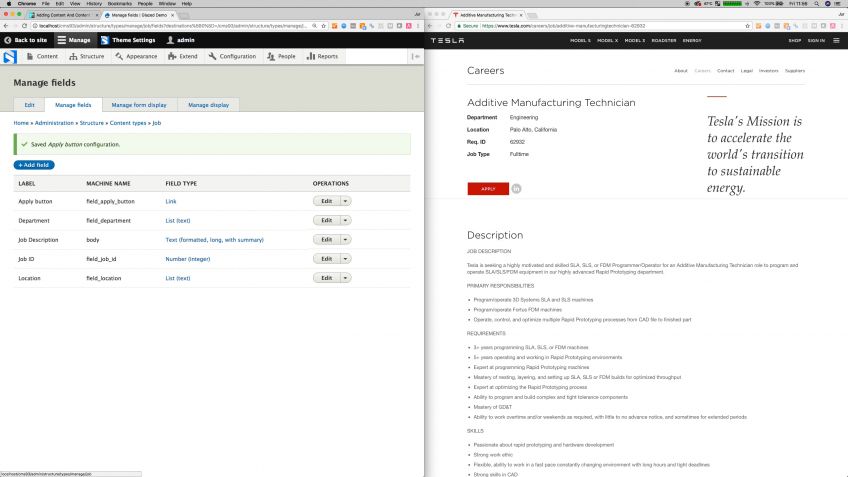Image resolution: width=848 pixels, height=477 pixels.
Task: Expand operations dropdown for Location
Action: pos(345,278)
